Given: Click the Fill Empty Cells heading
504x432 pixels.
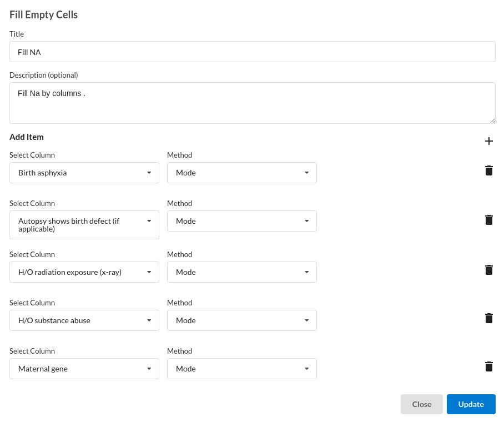Looking at the screenshot, I should 43,15.
